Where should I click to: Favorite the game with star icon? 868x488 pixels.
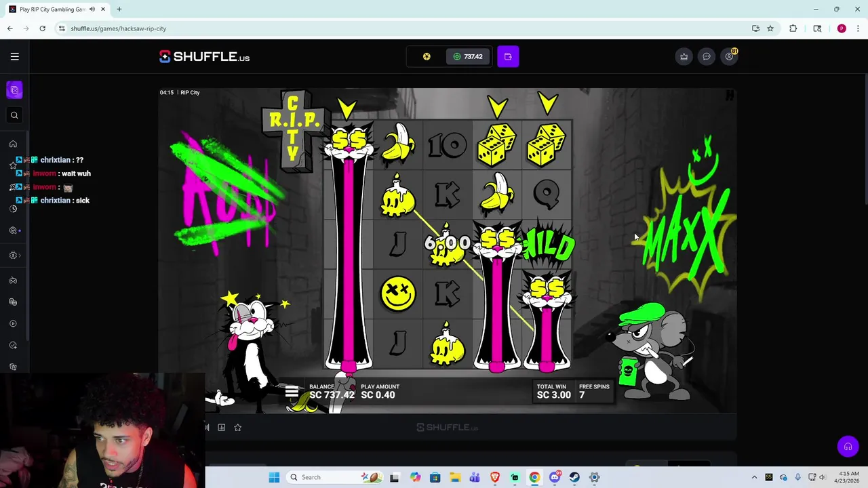[x=237, y=427]
